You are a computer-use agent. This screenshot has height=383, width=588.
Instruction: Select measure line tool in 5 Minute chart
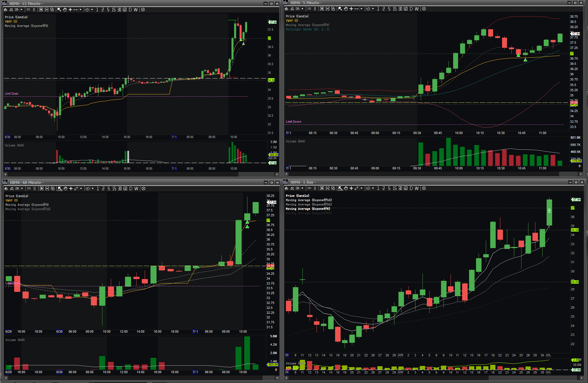pyautogui.click(x=357, y=9)
